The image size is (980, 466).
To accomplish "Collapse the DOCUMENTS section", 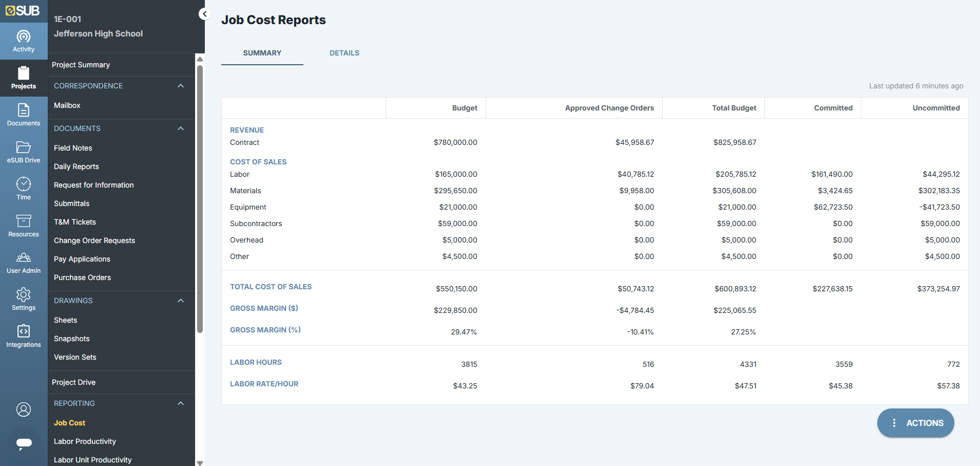I will pos(181,128).
